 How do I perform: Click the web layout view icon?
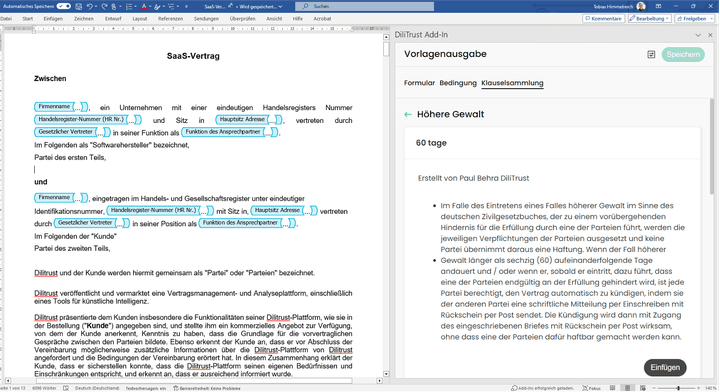point(643,388)
